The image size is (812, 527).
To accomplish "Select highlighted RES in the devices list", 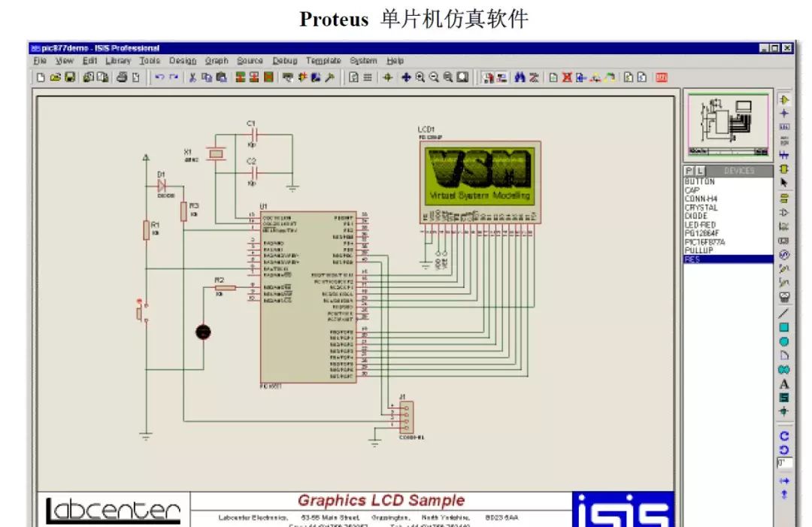I will click(728, 259).
